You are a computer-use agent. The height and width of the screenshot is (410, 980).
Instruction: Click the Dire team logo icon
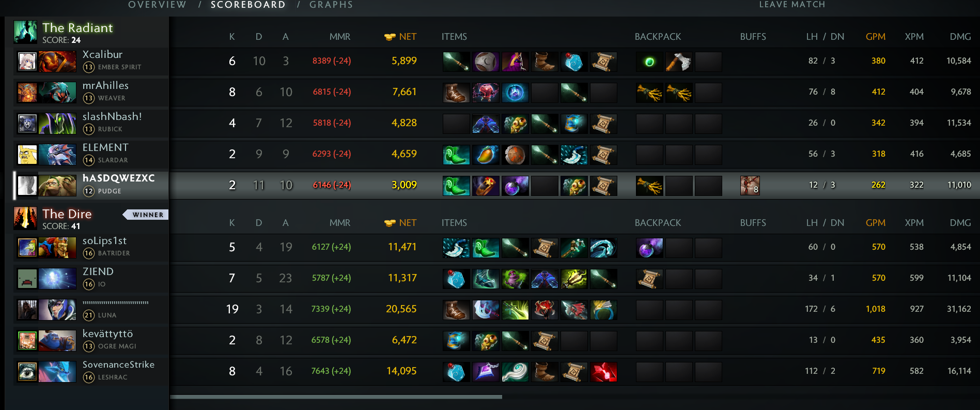25,218
